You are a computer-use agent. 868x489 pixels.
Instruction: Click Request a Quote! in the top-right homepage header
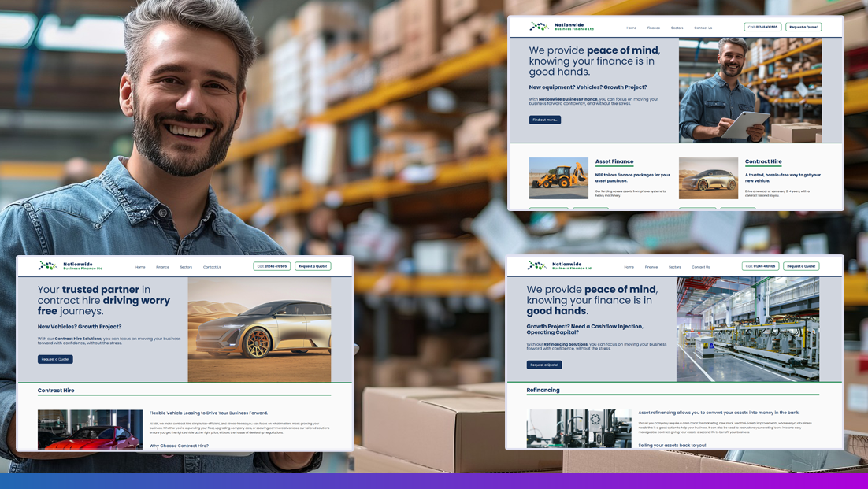(x=803, y=27)
